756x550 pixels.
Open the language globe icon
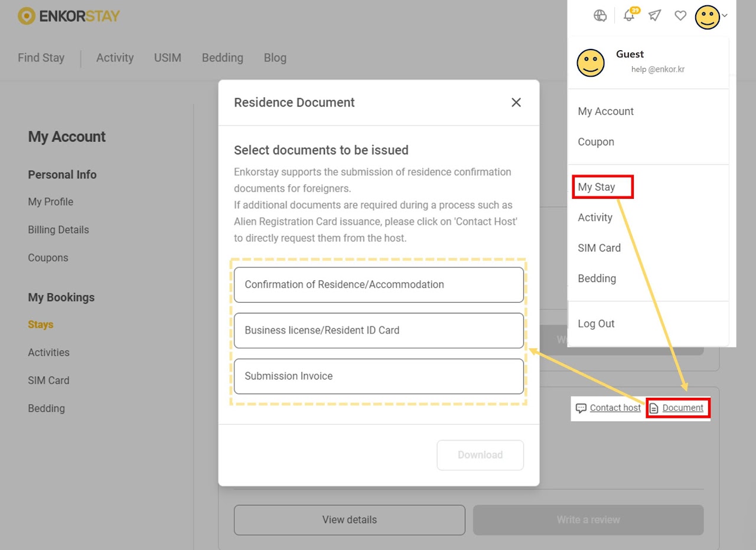click(x=600, y=16)
